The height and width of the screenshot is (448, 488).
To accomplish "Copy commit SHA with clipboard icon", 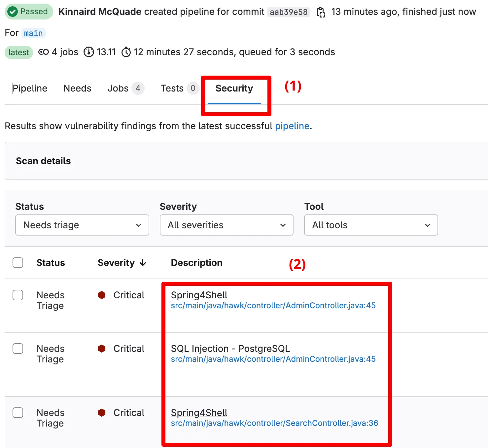I will 321,12.
